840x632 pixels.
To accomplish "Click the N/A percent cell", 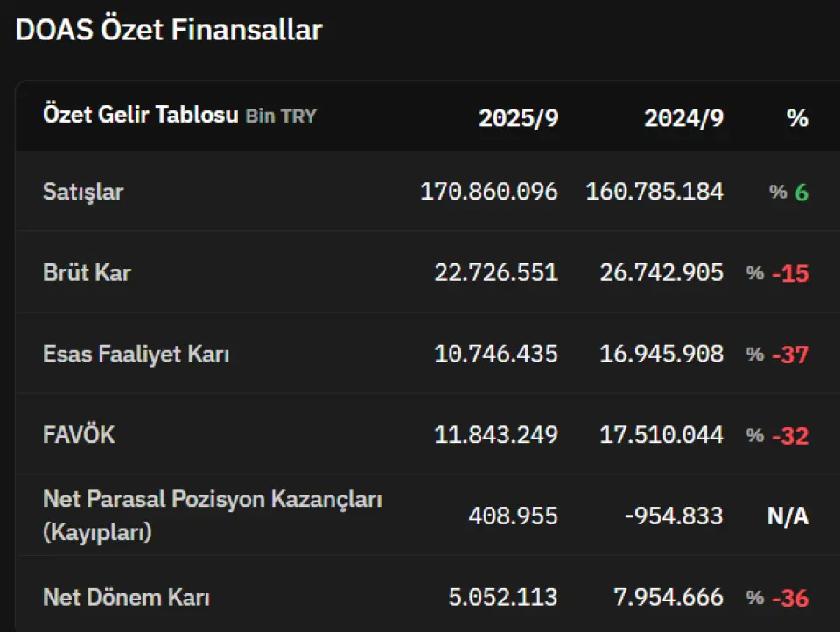I will (787, 516).
